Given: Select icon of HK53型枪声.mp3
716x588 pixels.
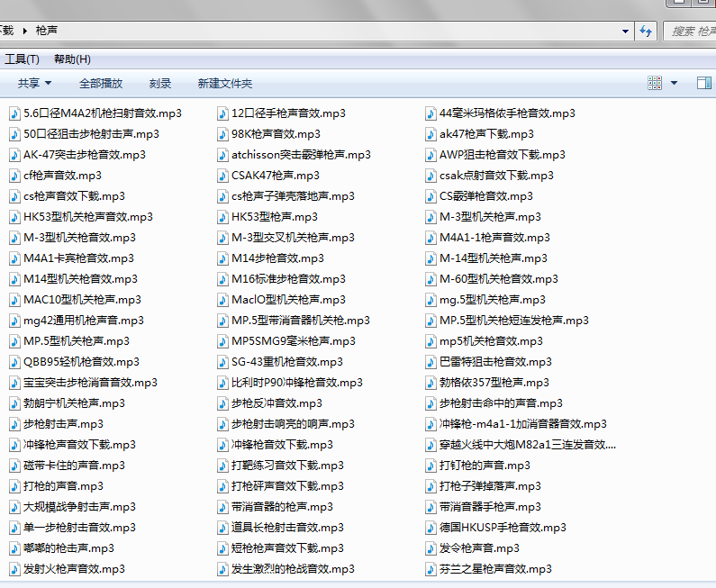Looking at the screenshot, I should 222,217.
